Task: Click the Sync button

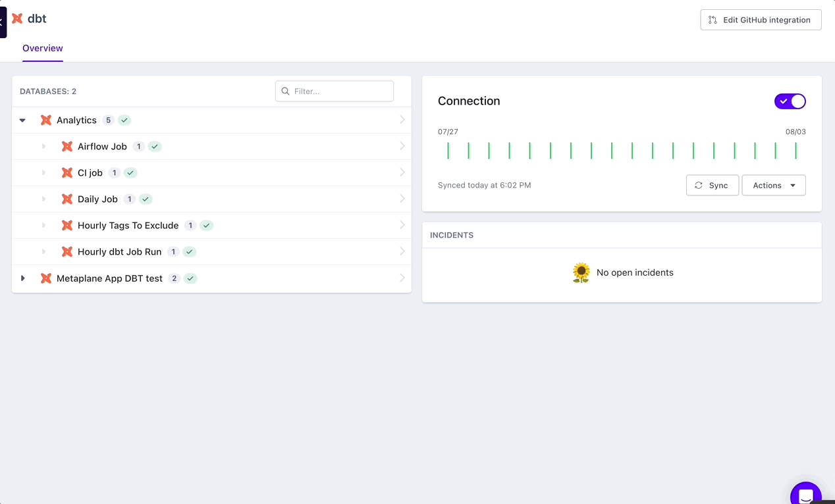Action: (x=712, y=186)
